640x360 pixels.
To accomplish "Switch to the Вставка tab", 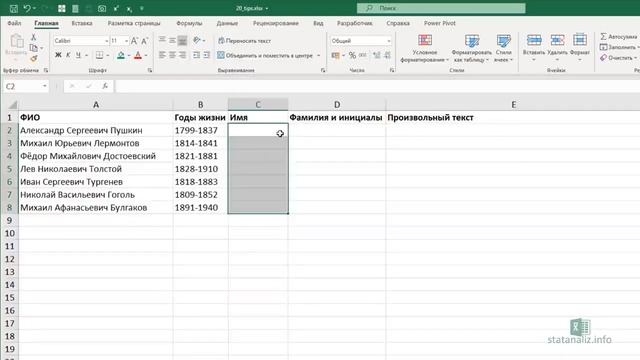I will 82,23.
